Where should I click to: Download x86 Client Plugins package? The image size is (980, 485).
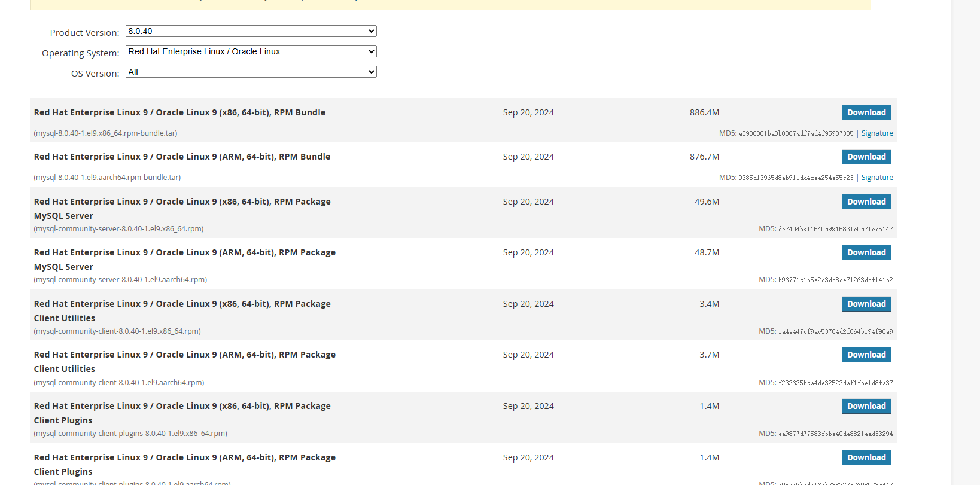[866, 406]
